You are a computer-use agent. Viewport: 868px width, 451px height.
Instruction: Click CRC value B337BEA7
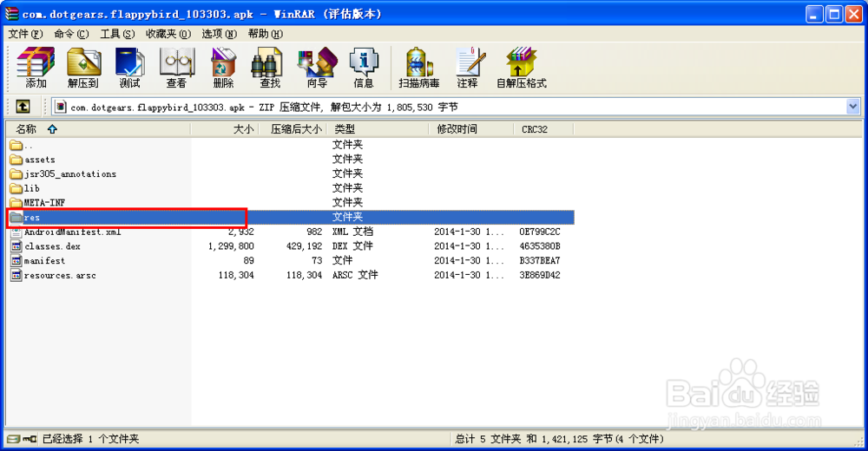point(540,261)
